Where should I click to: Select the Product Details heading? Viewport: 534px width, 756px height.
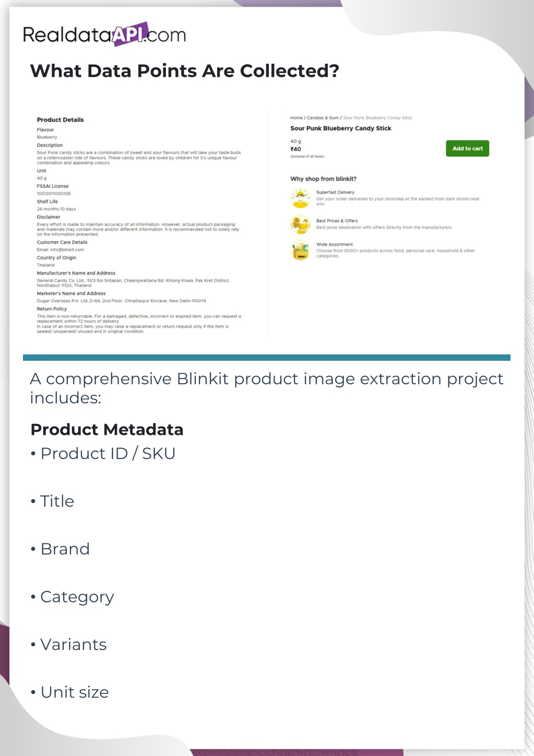click(60, 120)
